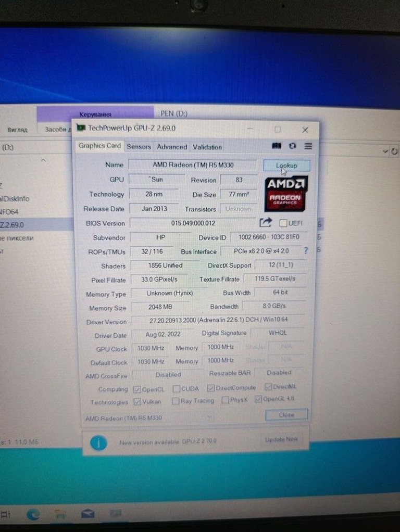The image size is (400, 532).
Task: Click the Texture Fillrate 119.5 GTexel/s value
Action: coord(274,278)
